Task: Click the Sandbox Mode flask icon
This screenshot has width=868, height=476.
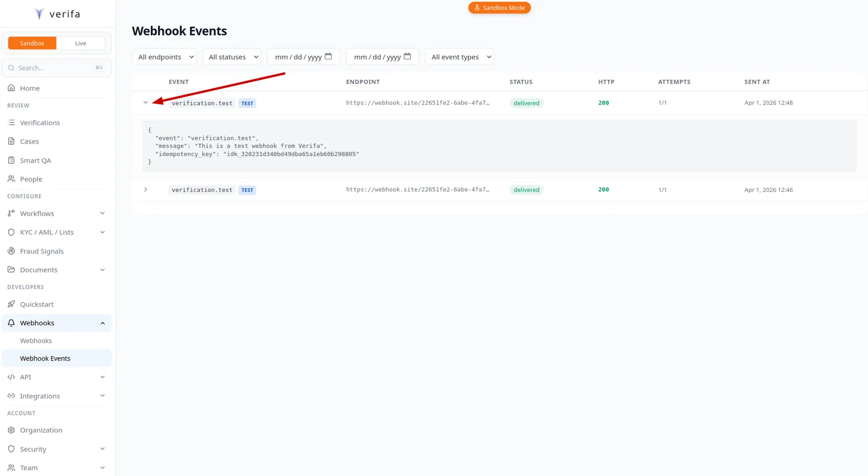Action: [477, 8]
